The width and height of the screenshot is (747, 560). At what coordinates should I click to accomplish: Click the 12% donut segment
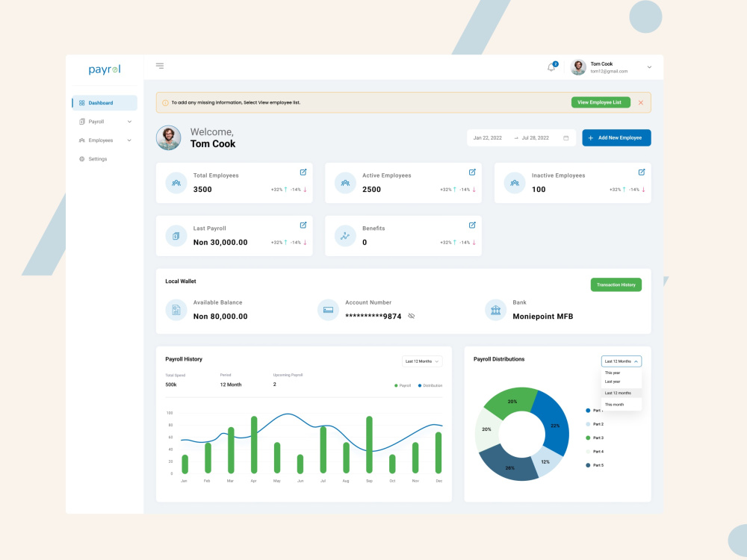click(547, 461)
